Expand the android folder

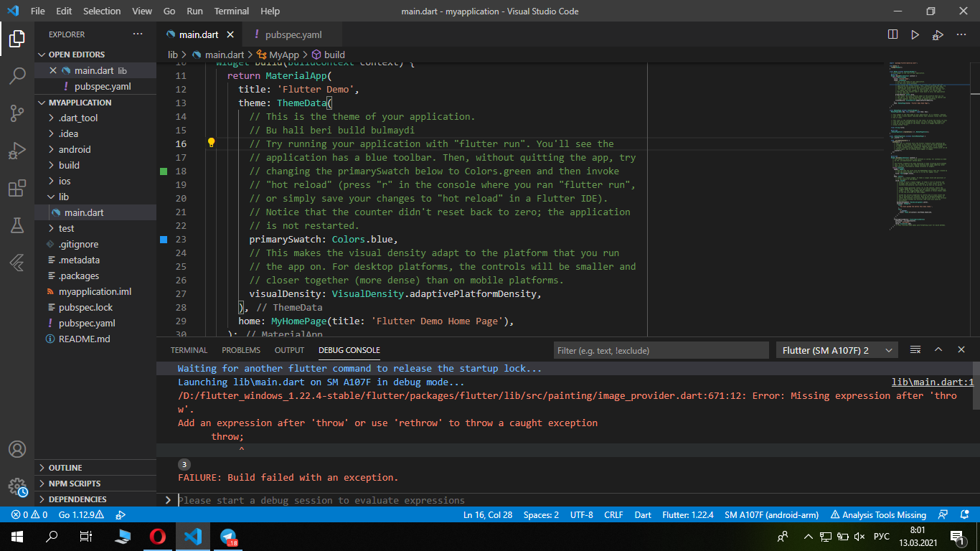click(x=95, y=149)
